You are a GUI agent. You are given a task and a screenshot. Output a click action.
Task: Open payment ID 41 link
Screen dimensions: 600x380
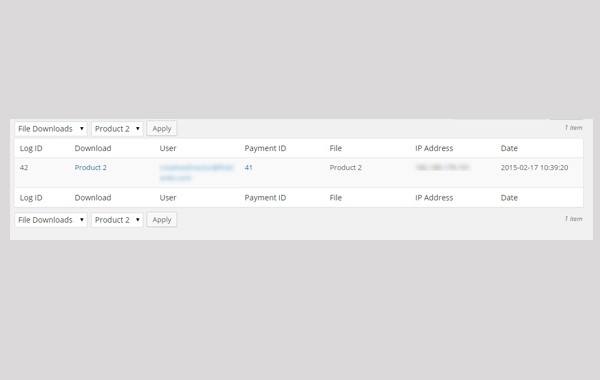249,168
